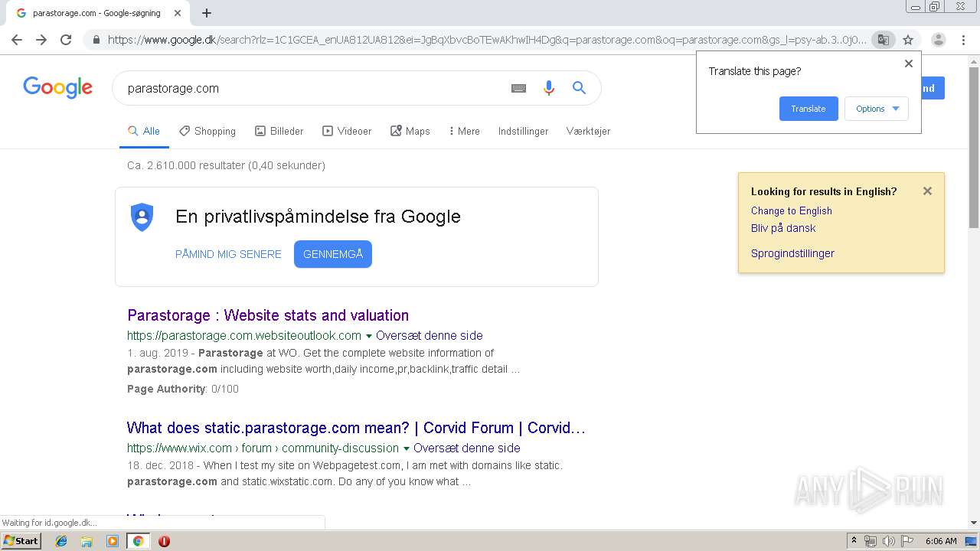Click the privacy shield icon
The width and height of the screenshot is (980, 551).
click(142, 217)
